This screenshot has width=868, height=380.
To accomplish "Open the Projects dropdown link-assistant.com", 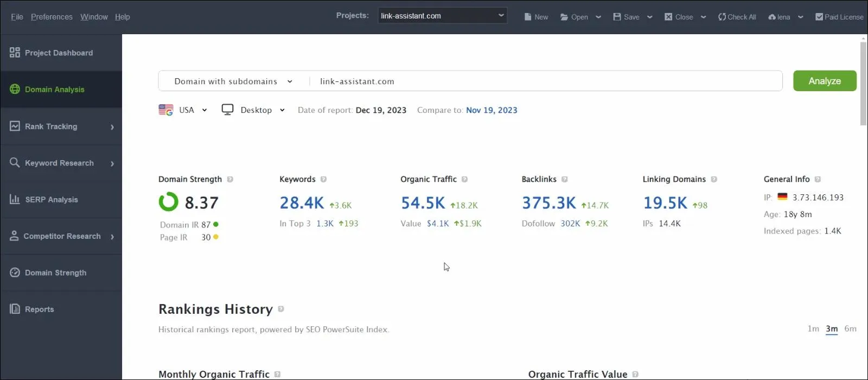I will click(x=442, y=16).
